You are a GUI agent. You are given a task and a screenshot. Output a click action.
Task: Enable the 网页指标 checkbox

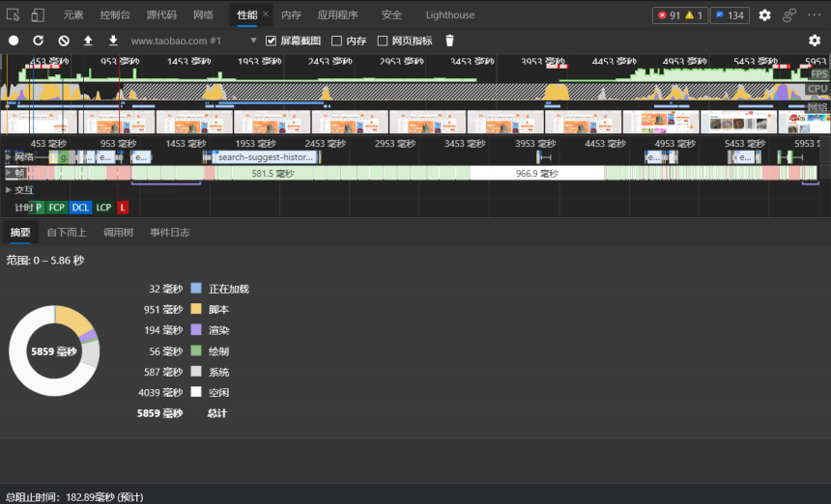click(x=382, y=41)
